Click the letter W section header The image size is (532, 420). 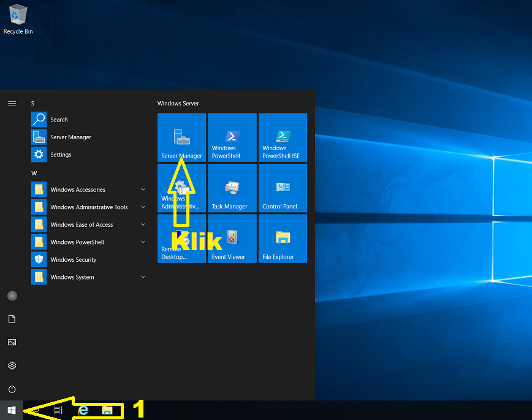click(34, 173)
